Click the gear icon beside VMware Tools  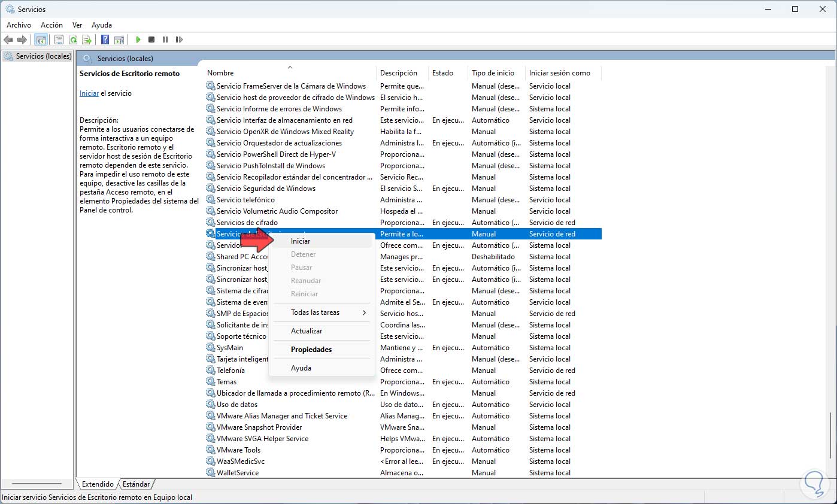click(211, 450)
